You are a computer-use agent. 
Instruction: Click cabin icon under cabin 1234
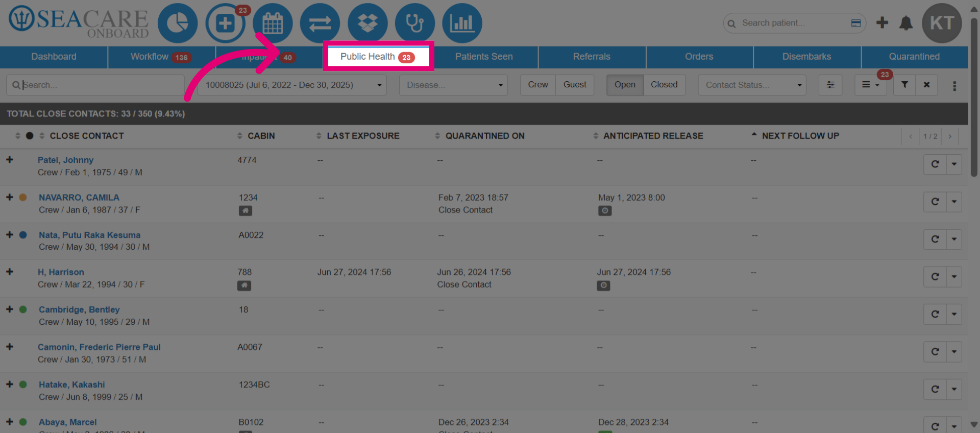pos(246,210)
